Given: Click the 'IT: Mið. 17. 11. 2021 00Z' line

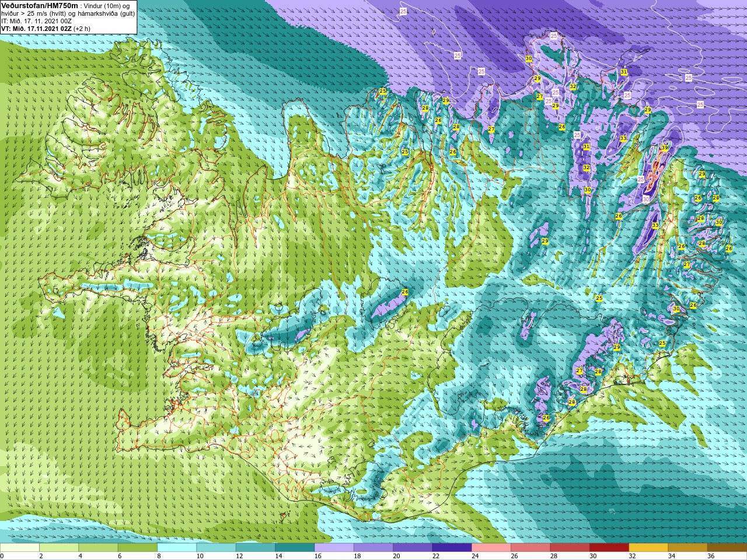Looking at the screenshot, I should 37,21.
